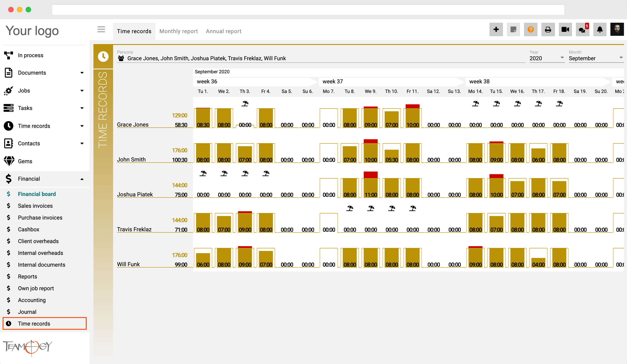Open Internal documents
This screenshot has width=627, height=364.
41,265
